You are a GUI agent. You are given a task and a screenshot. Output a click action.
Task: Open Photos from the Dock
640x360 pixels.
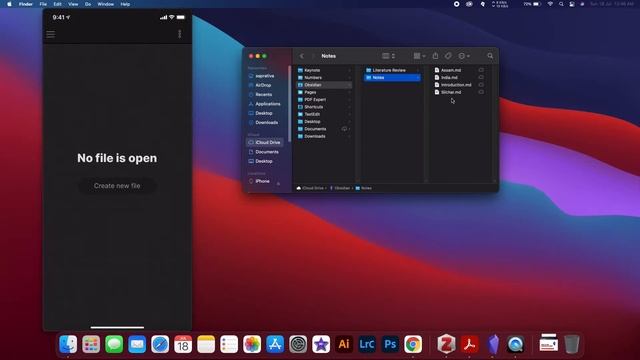click(252, 344)
